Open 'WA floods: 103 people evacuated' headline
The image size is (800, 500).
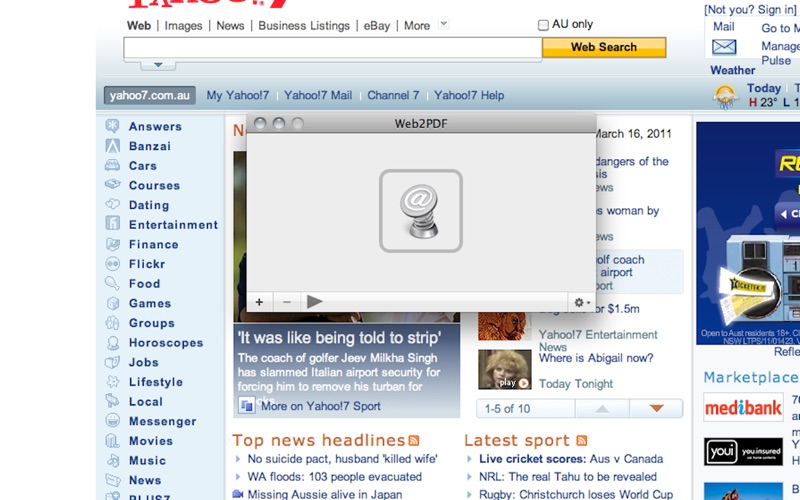(335, 477)
